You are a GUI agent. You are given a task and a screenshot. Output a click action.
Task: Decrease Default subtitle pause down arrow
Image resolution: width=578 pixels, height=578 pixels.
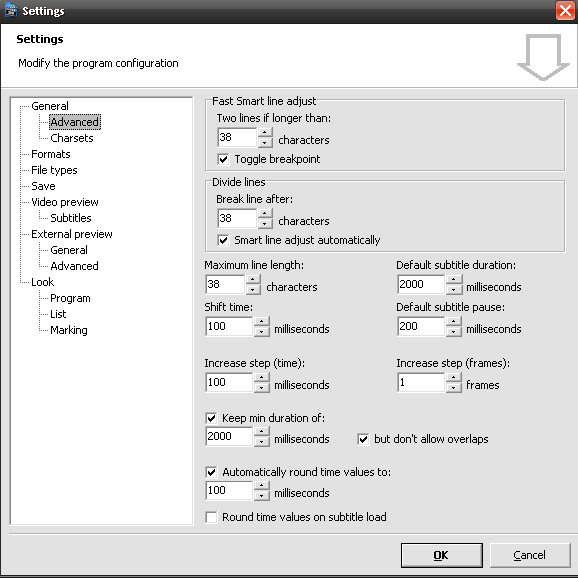click(x=454, y=331)
